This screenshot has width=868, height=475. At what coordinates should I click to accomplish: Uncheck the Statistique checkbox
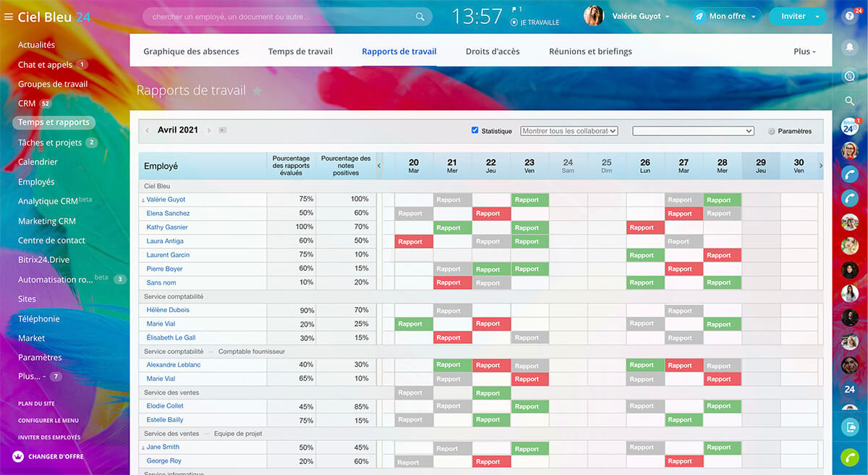pos(475,130)
